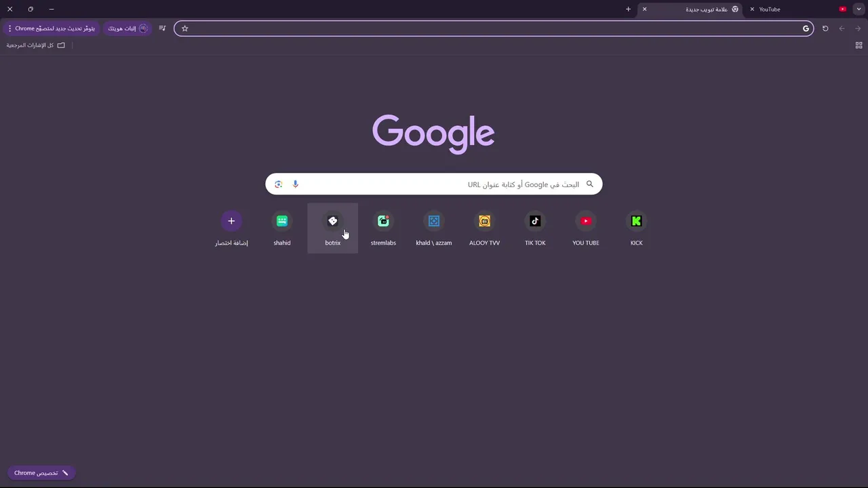Screen dimensions: 868x488
Task: Open the إثبات هويتك profile button
Action: pos(127,28)
